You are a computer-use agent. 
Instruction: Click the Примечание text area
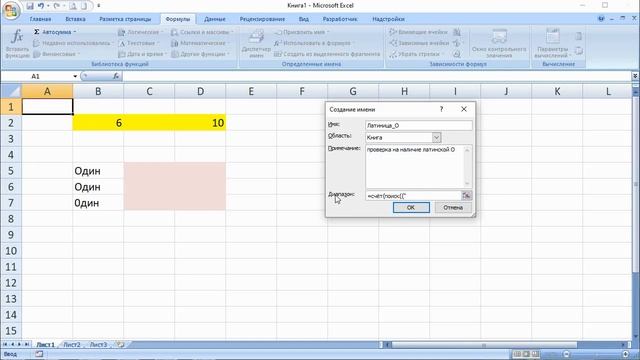[419, 166]
